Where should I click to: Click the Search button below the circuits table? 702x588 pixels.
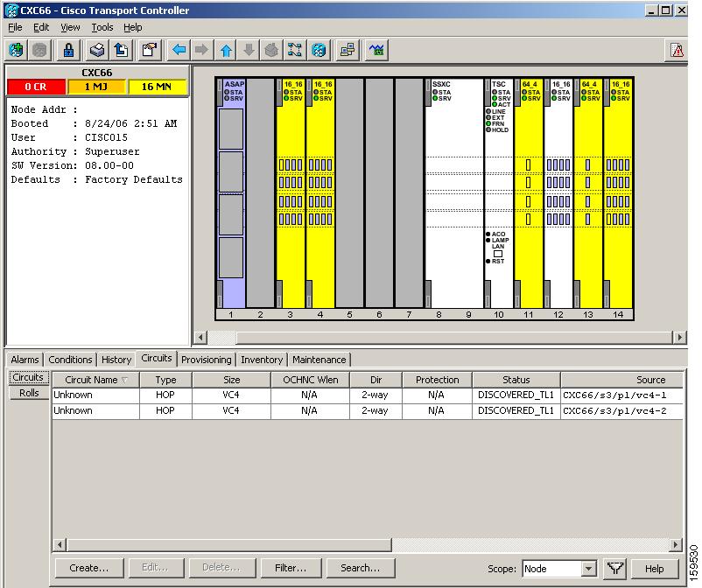[361, 567]
